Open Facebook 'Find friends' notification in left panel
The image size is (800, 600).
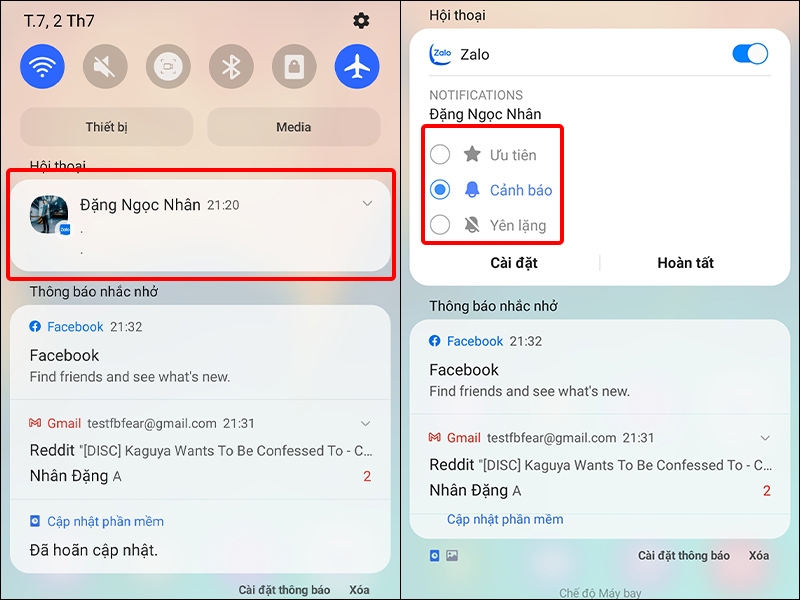201,352
